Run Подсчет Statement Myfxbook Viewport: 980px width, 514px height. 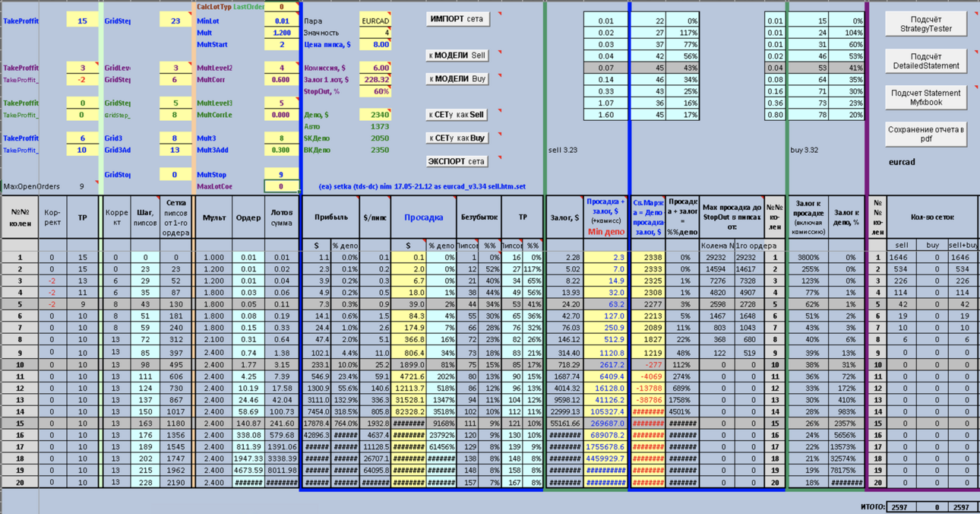point(926,97)
